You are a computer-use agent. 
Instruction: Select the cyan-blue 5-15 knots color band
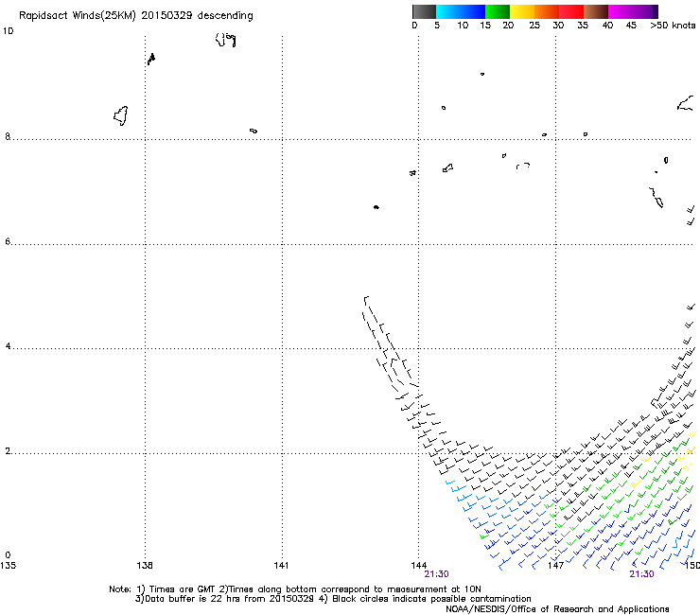click(x=461, y=11)
